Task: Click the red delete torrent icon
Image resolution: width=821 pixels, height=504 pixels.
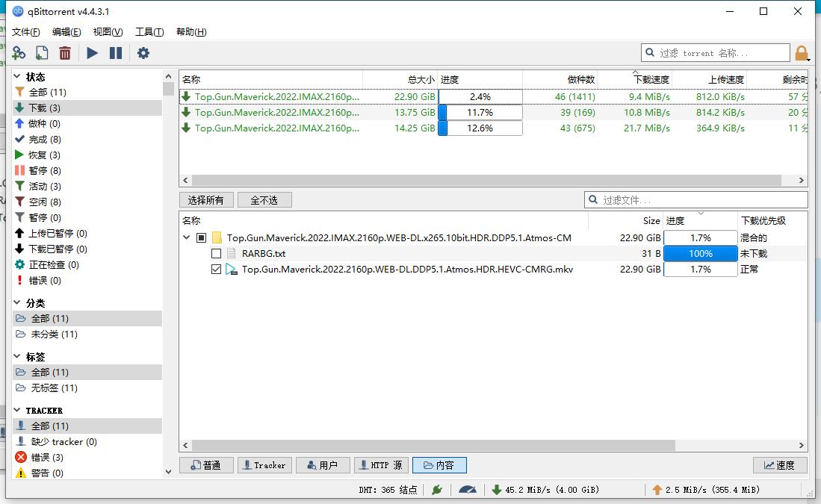Action: (x=65, y=53)
